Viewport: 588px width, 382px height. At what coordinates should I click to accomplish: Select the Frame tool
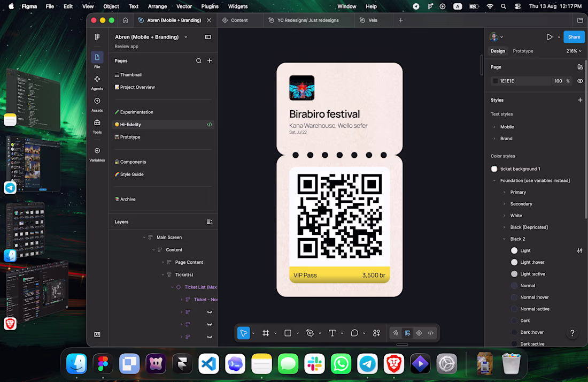pyautogui.click(x=266, y=333)
